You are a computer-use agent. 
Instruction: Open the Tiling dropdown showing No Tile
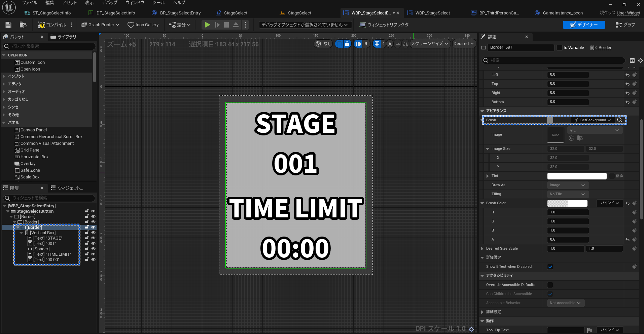[568, 194]
